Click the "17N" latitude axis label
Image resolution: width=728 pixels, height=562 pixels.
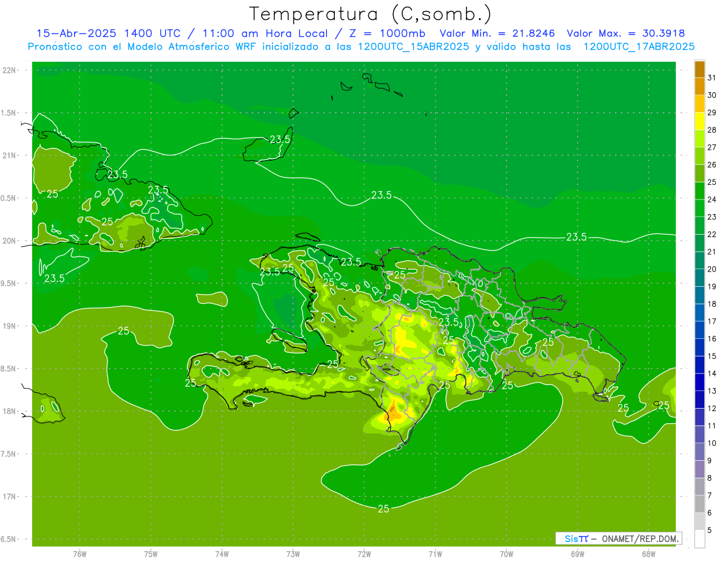(10, 497)
